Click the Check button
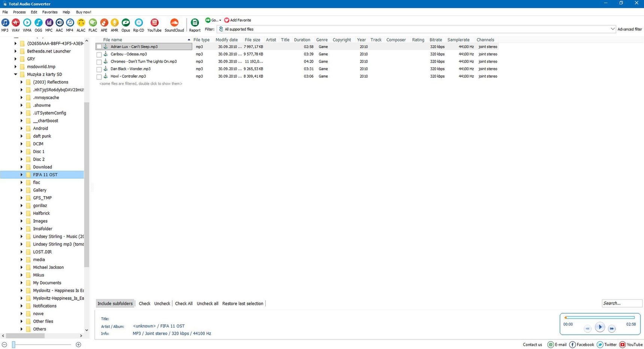The width and height of the screenshot is (644, 349). click(145, 304)
